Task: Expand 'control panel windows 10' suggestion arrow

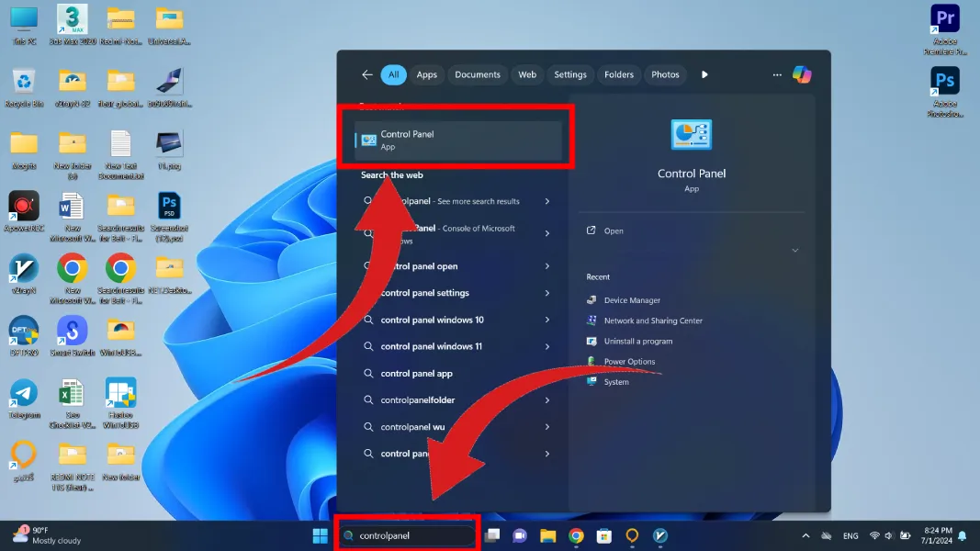Action: tap(547, 320)
